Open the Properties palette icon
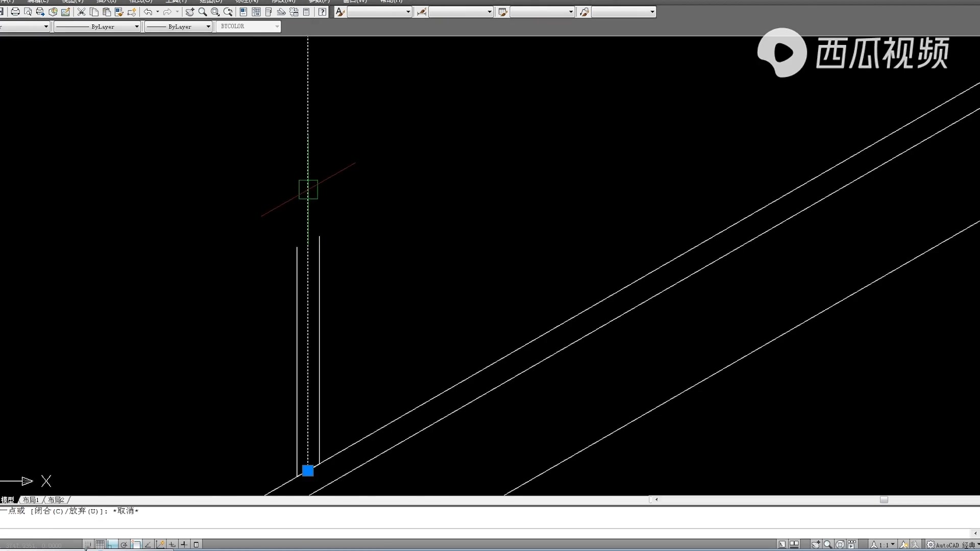The height and width of the screenshot is (551, 980). (243, 12)
